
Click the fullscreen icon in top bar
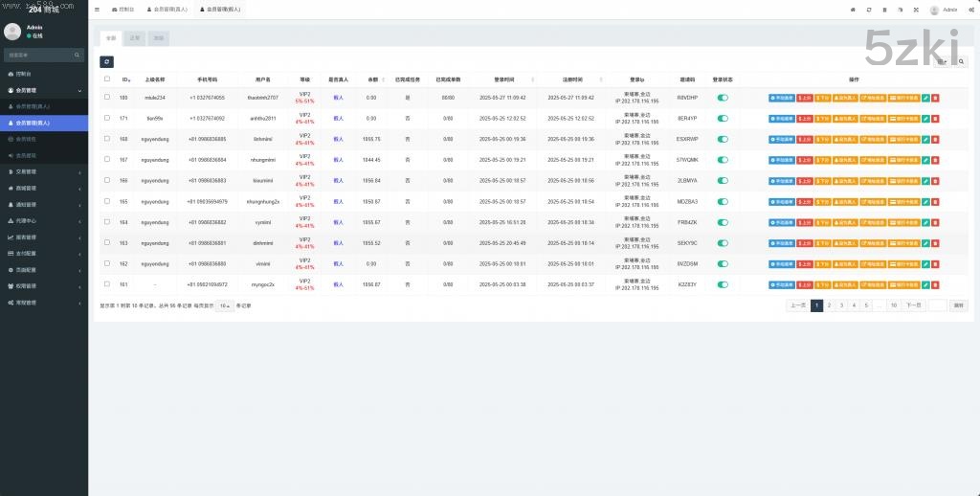pyautogui.click(x=915, y=9)
